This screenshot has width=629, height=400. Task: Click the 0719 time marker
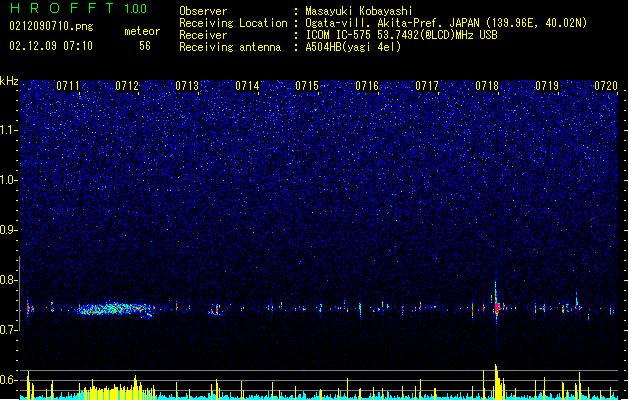tap(547, 86)
